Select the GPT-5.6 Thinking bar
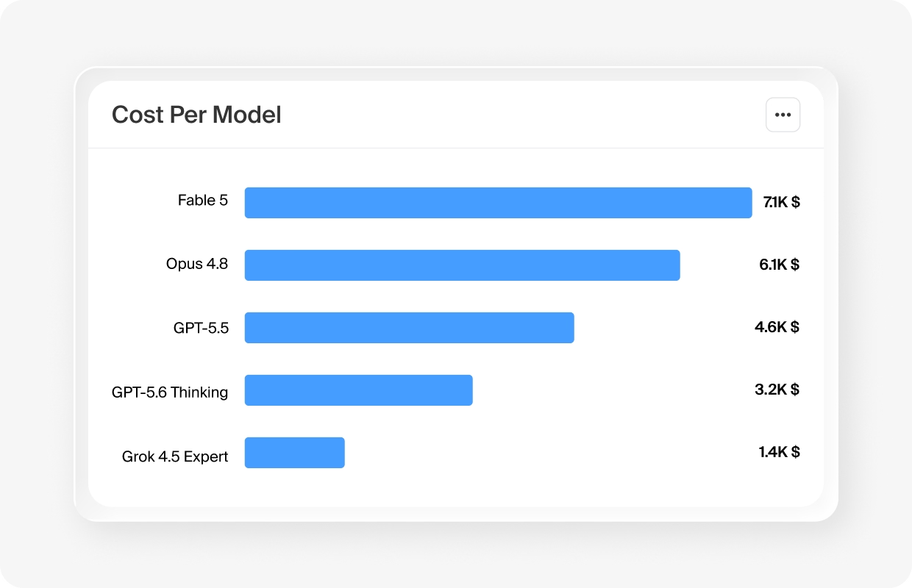Screen dimensions: 912x588 click(x=358, y=390)
